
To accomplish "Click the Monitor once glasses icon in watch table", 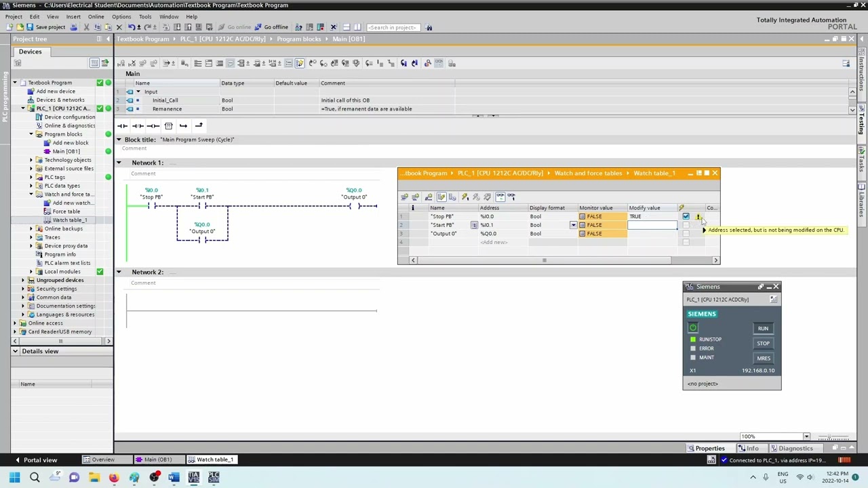I will (511, 197).
